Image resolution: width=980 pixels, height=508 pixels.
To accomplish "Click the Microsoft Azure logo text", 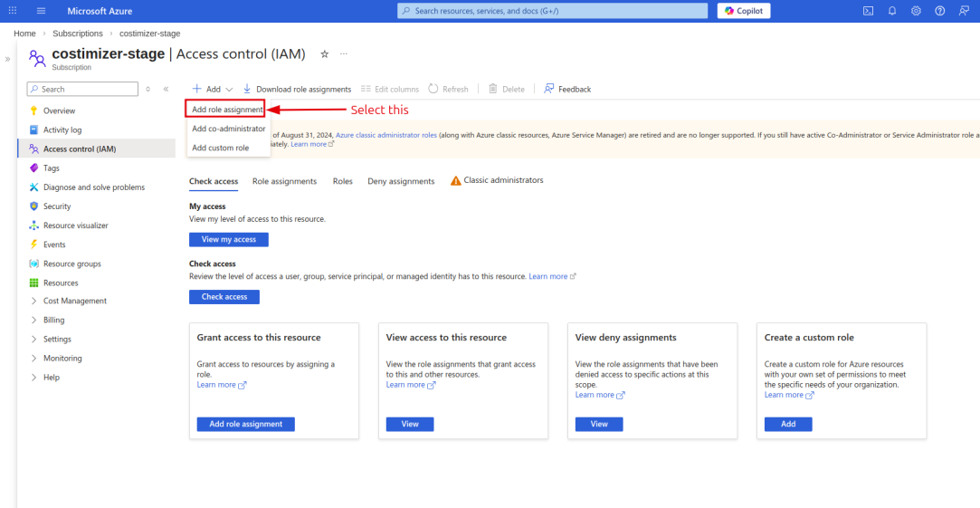I will click(100, 11).
